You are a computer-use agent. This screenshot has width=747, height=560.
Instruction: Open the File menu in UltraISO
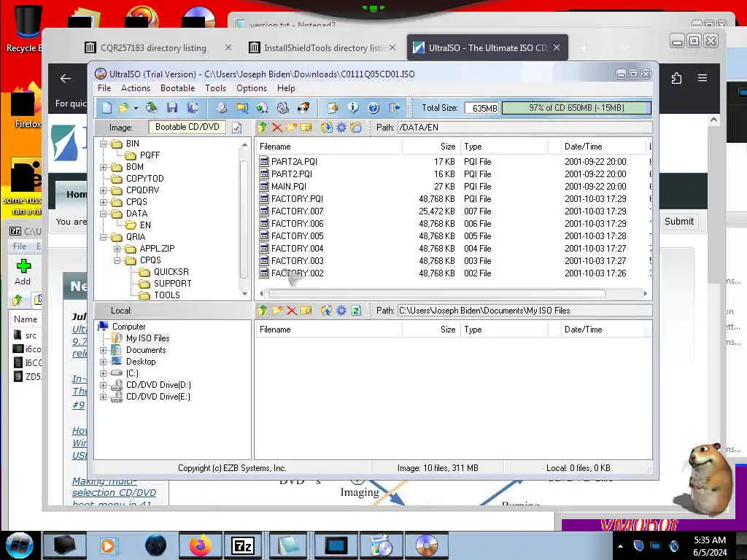point(104,88)
